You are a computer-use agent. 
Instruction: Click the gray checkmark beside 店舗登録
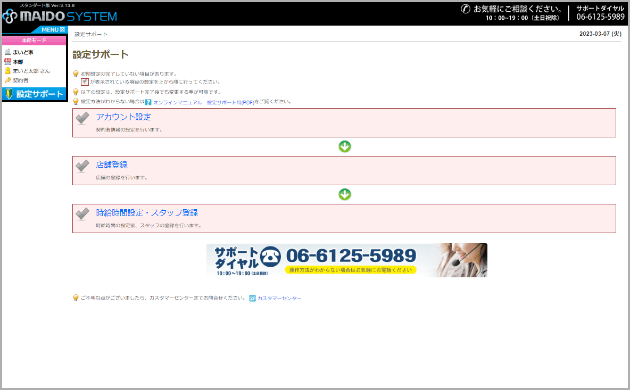point(82,165)
